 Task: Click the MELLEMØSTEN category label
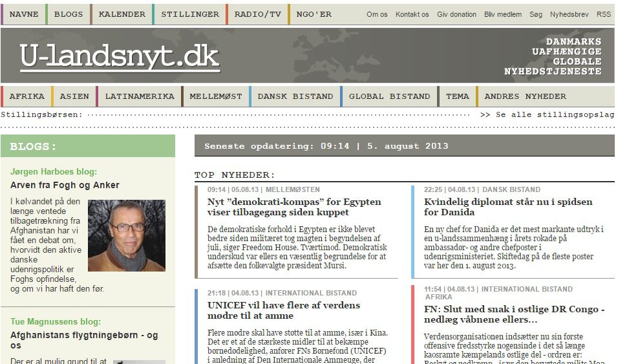292,189
